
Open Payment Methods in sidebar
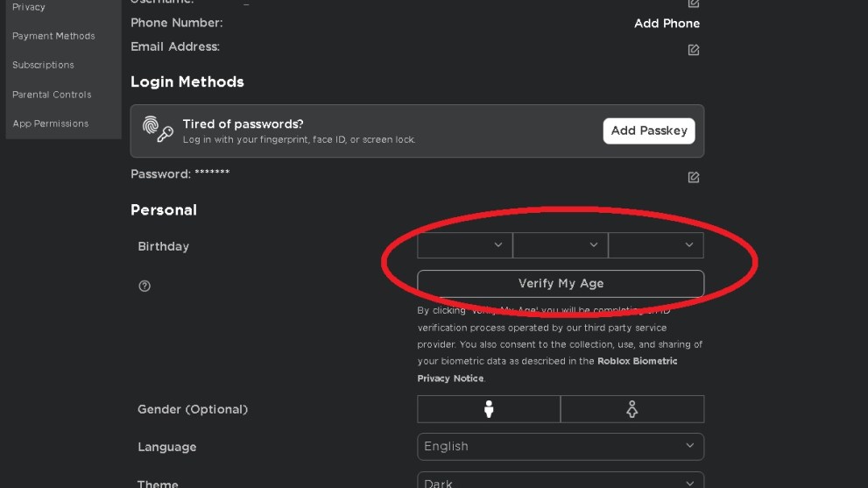[53, 36]
